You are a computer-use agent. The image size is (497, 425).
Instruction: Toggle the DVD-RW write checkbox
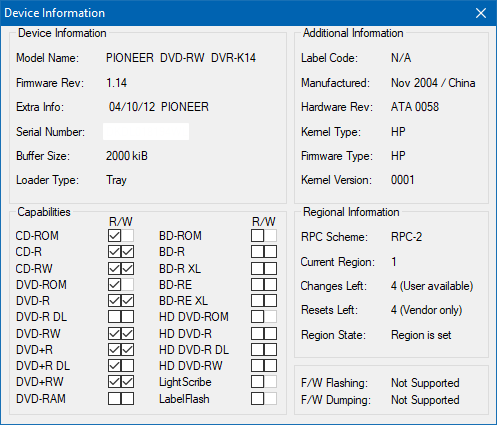click(x=127, y=333)
